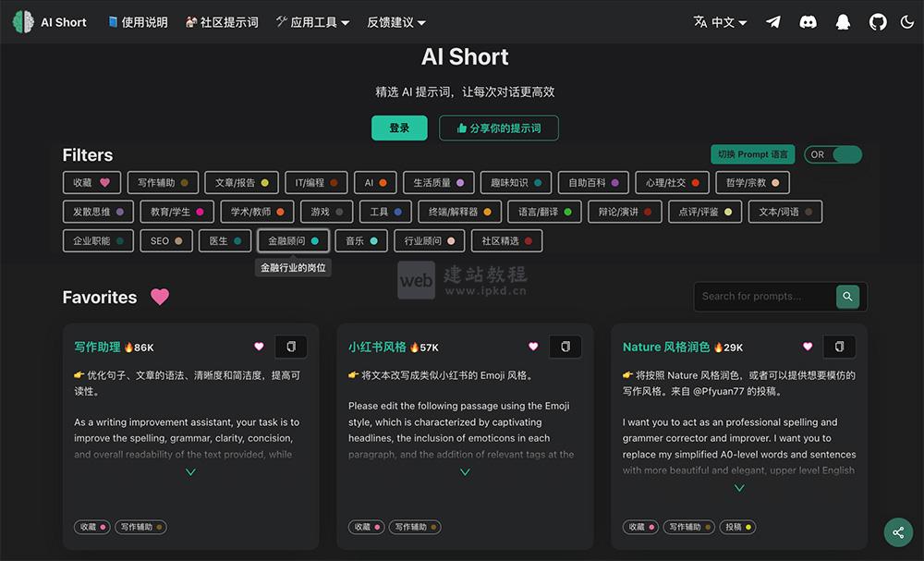Open the QQ group link
Image resolution: width=924 pixels, height=561 pixels.
843,21
